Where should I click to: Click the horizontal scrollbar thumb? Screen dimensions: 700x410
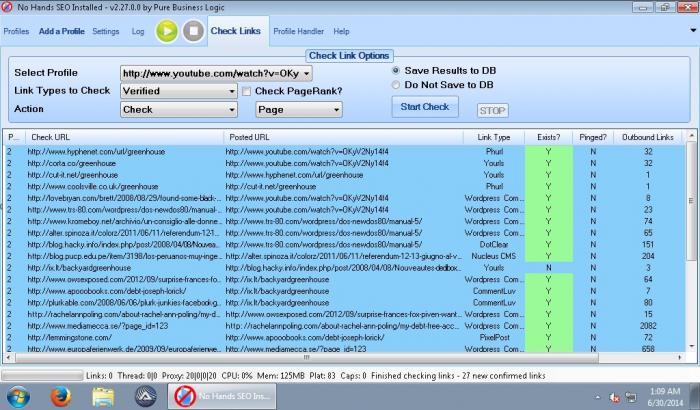click(x=307, y=357)
